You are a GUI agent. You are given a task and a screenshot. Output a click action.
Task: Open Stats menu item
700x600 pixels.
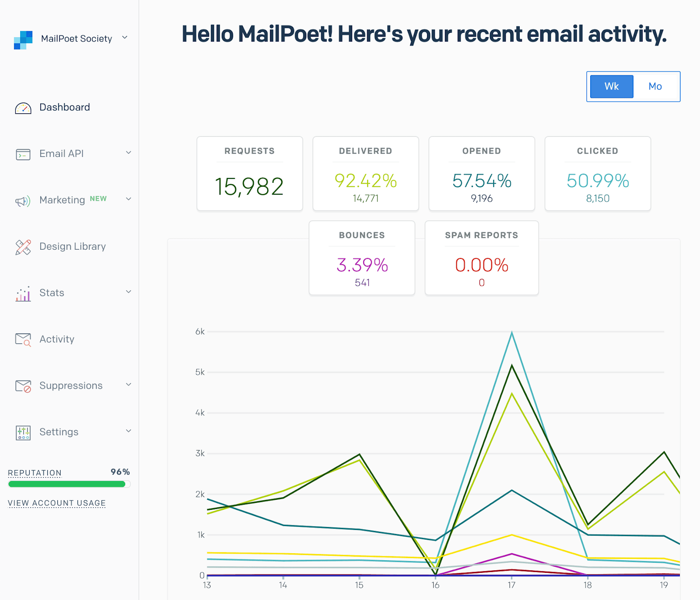click(x=52, y=293)
